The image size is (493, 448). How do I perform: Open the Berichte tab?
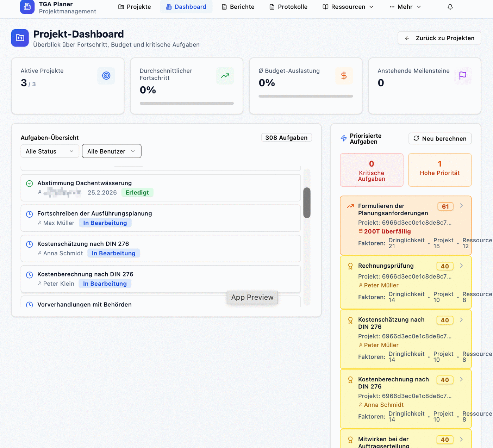click(x=238, y=7)
